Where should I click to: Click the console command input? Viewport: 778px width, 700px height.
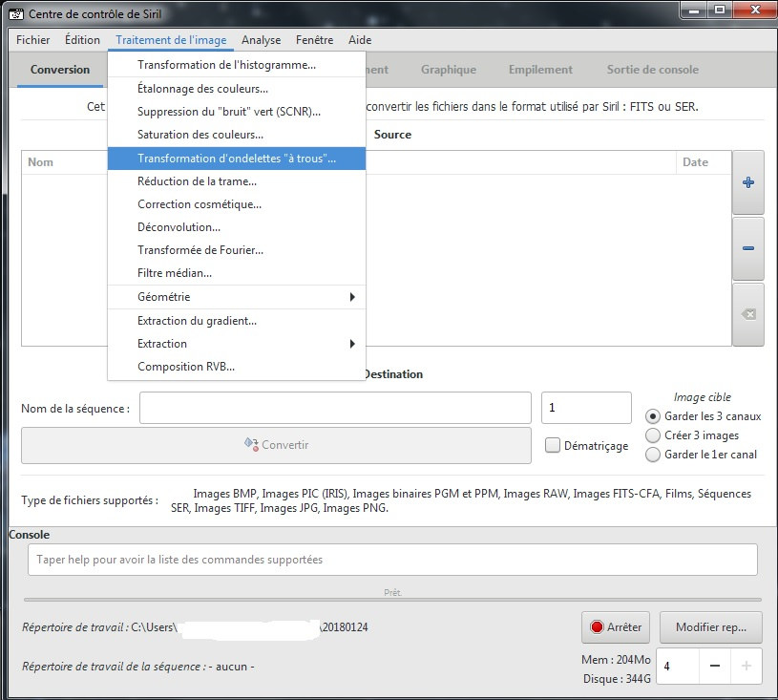coord(392,560)
